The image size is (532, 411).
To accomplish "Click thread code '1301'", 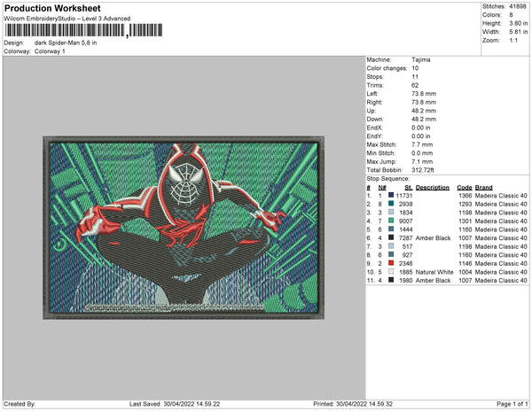I will (465, 221).
